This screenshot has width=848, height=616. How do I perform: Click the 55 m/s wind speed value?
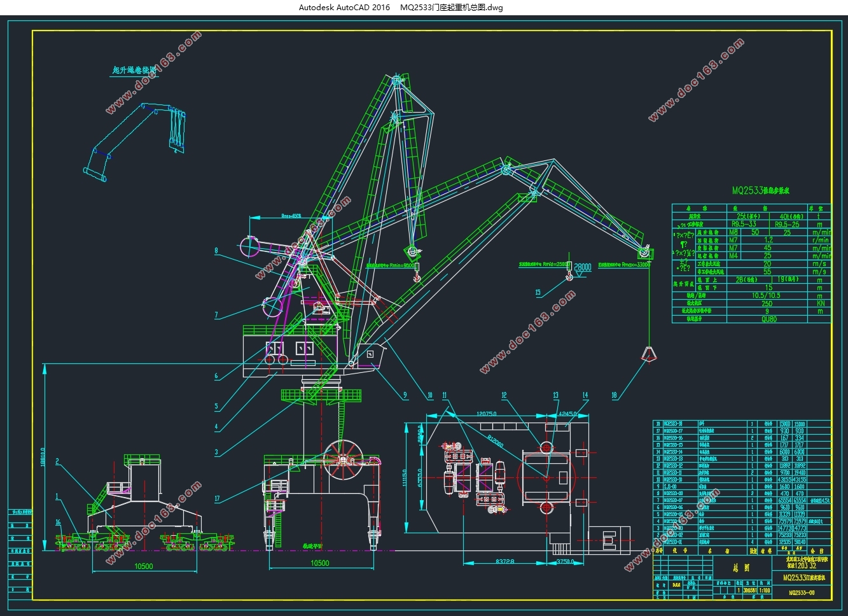pyautogui.click(x=767, y=272)
